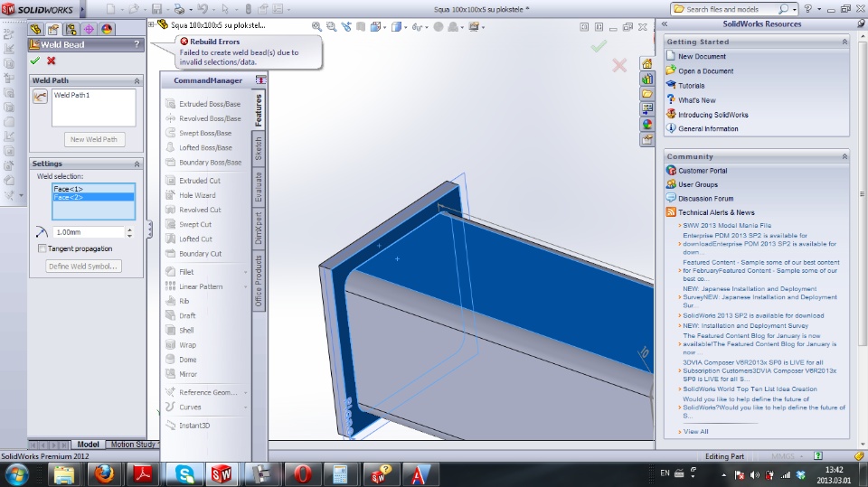Click the View Orientation icon
The width and height of the screenshot is (868, 487).
point(376,26)
